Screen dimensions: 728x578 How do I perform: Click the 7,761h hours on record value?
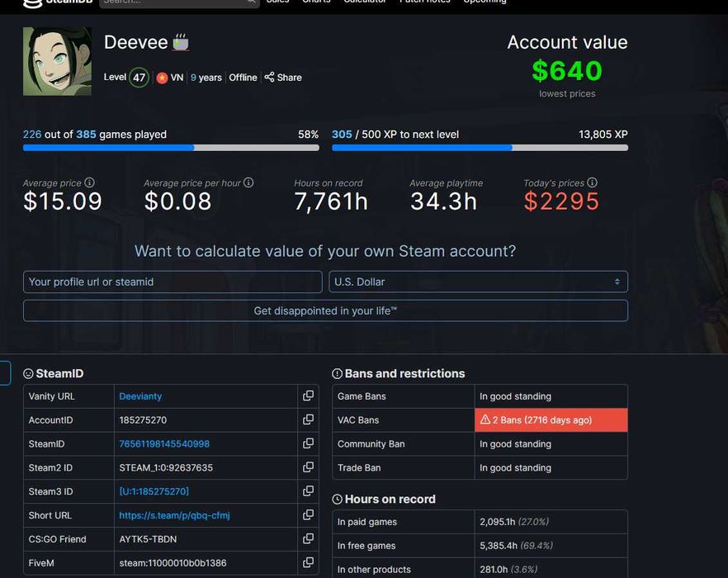tap(331, 201)
